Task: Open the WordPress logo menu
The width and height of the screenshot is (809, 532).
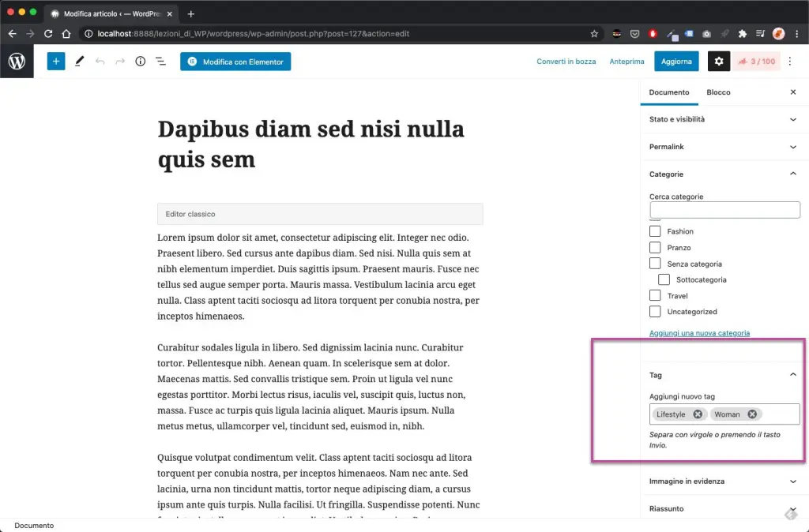Action: tap(17, 62)
